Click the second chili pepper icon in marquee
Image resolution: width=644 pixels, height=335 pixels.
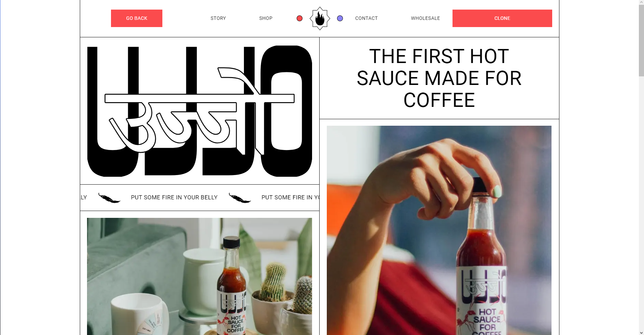point(240,198)
